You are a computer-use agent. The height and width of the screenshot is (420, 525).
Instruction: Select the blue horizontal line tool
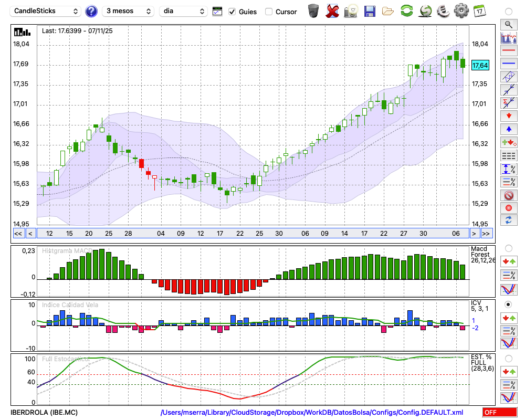tap(508, 64)
